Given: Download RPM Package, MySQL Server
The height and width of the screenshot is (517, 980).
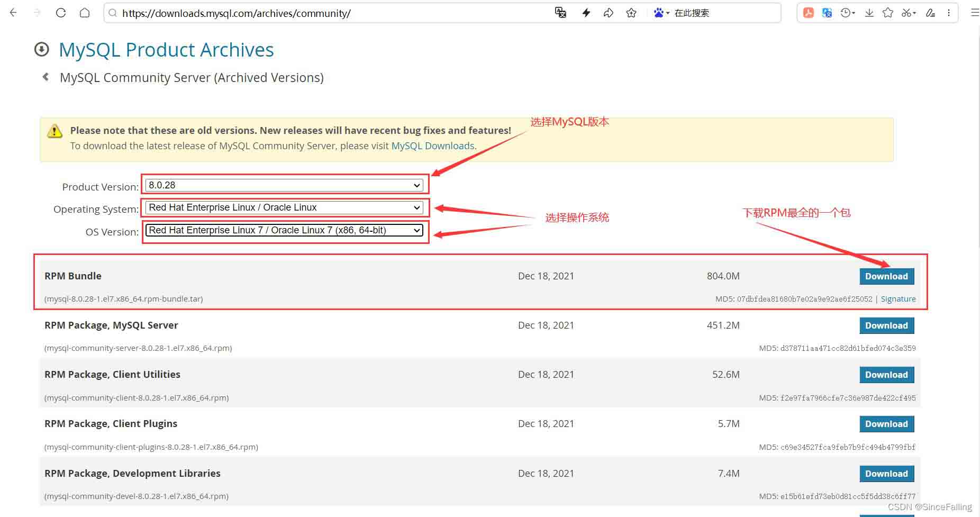Looking at the screenshot, I should 886,325.
